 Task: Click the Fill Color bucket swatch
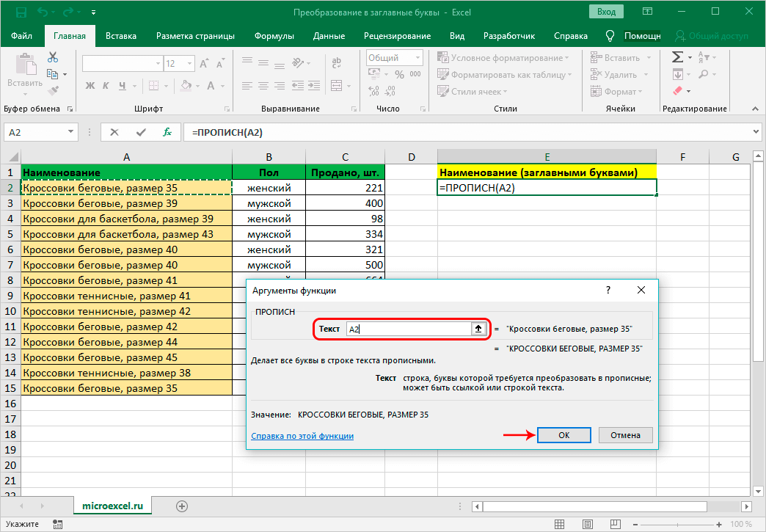[x=186, y=86]
